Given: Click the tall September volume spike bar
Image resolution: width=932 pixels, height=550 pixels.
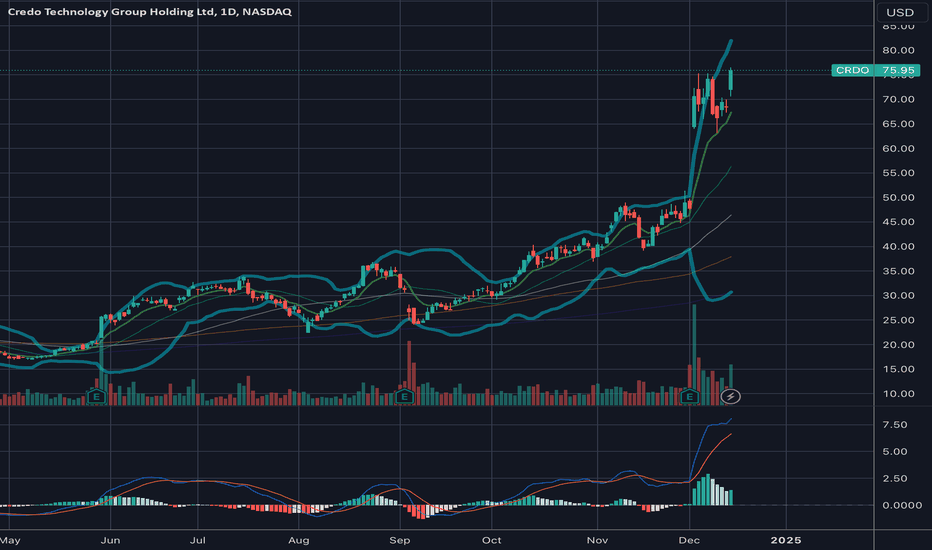Looking at the screenshot, I should [409, 372].
